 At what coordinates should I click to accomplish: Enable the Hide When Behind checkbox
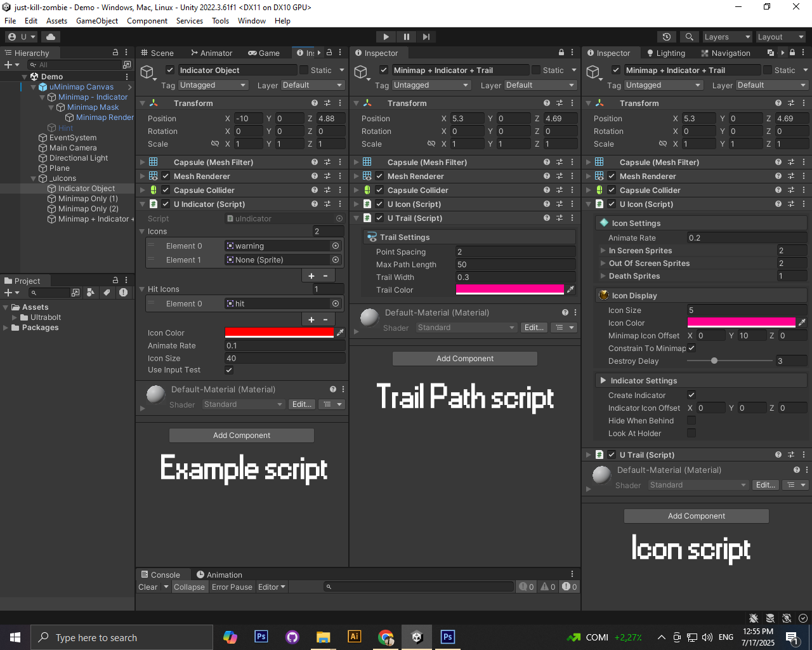[x=691, y=420]
